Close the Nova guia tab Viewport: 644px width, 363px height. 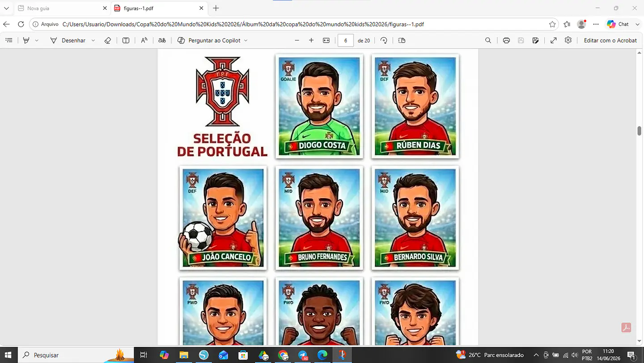pyautogui.click(x=105, y=8)
